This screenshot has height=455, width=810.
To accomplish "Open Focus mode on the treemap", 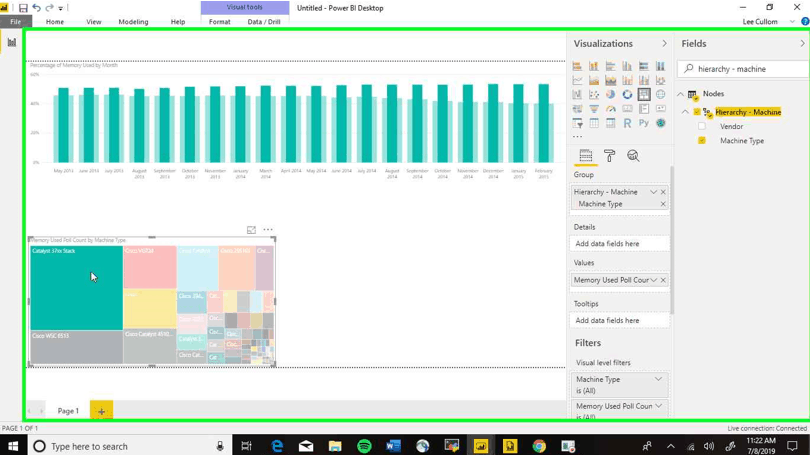I will pyautogui.click(x=251, y=230).
